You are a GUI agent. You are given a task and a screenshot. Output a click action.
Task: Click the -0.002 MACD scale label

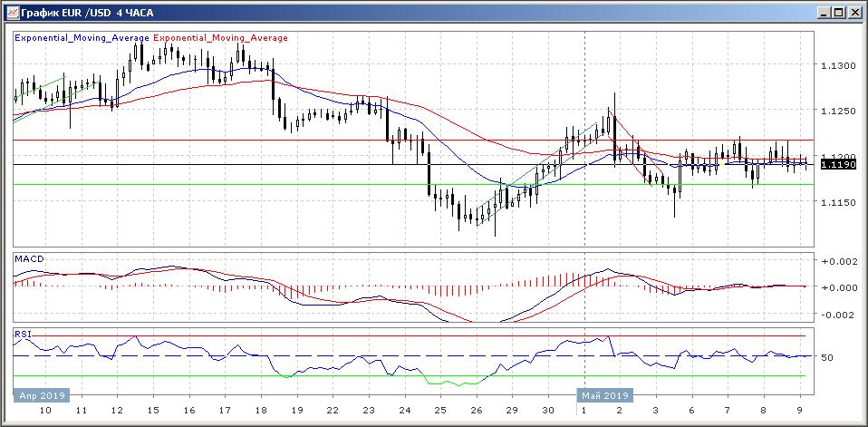tap(837, 315)
